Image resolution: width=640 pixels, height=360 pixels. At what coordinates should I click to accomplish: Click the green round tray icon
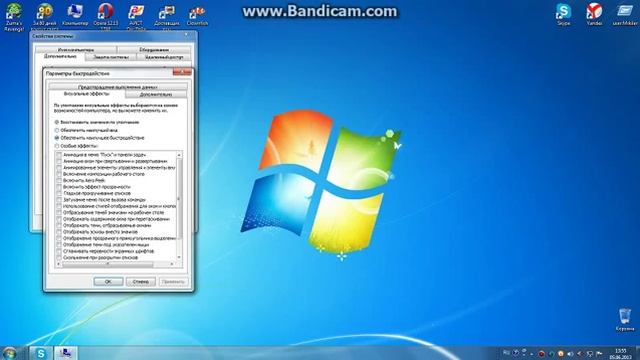[551, 354]
